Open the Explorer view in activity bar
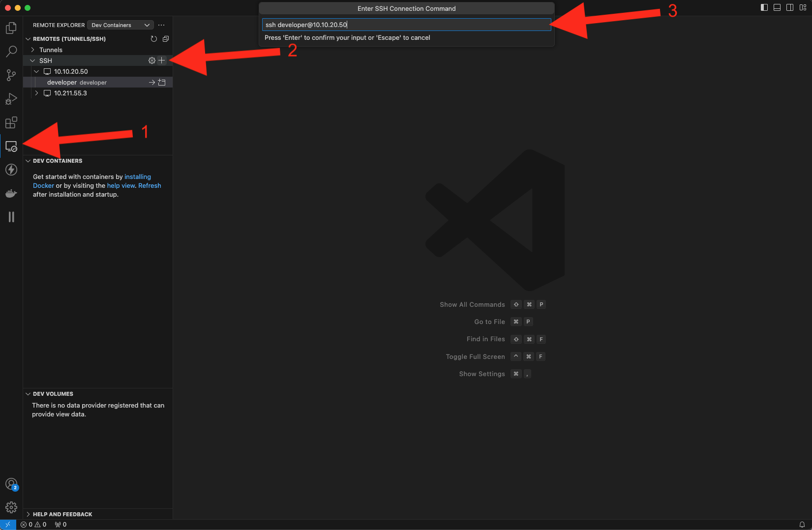The width and height of the screenshot is (812, 530). (x=11, y=28)
